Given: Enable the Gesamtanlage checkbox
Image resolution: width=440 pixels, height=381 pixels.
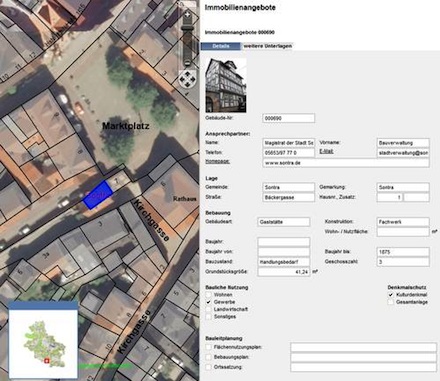Looking at the screenshot, I should (x=391, y=302).
